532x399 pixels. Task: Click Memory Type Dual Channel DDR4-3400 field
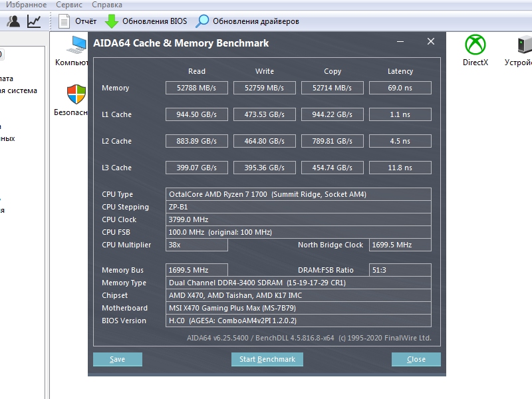coord(299,283)
